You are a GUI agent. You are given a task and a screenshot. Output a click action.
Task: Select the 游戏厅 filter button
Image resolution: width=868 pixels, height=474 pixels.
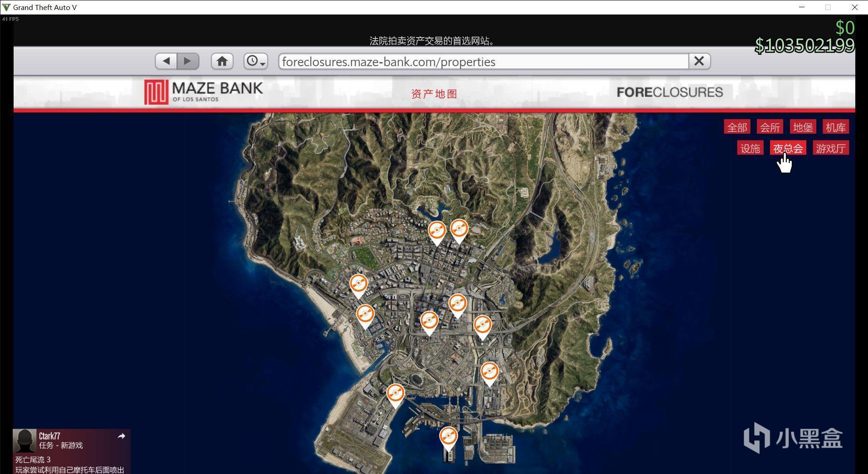[x=831, y=148]
